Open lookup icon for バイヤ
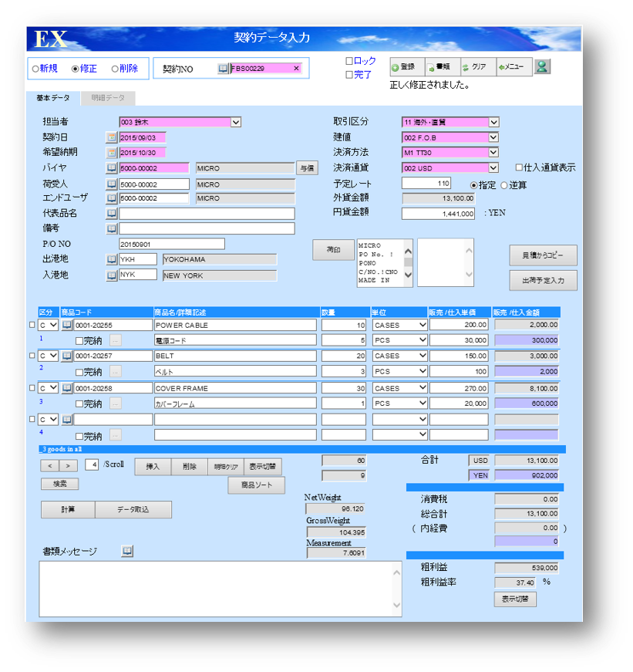Image resolution: width=633 pixels, height=672 pixels. pyautogui.click(x=111, y=168)
